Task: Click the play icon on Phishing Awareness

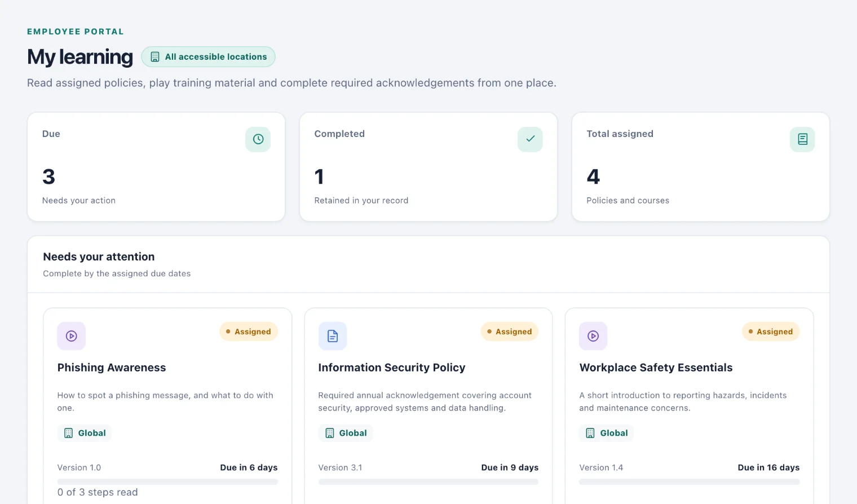Action: [72, 336]
